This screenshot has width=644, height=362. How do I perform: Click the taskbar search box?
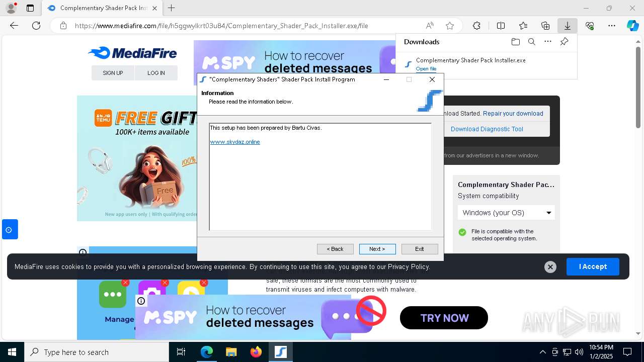(97, 352)
